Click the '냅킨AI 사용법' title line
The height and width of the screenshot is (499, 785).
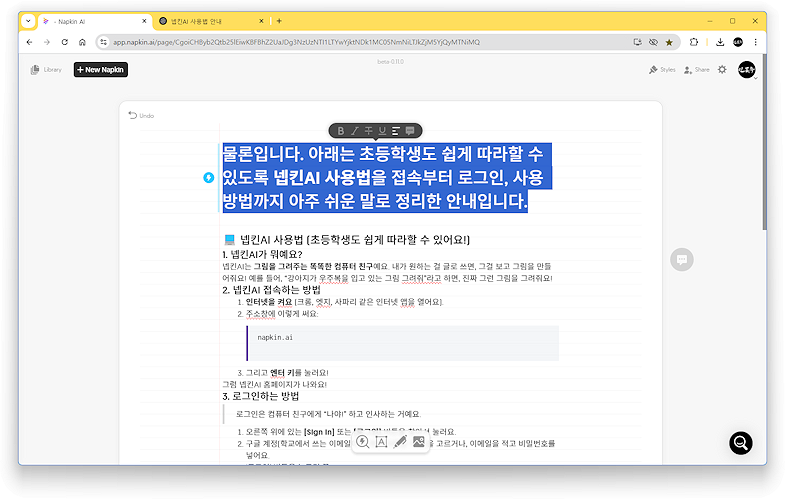point(347,239)
